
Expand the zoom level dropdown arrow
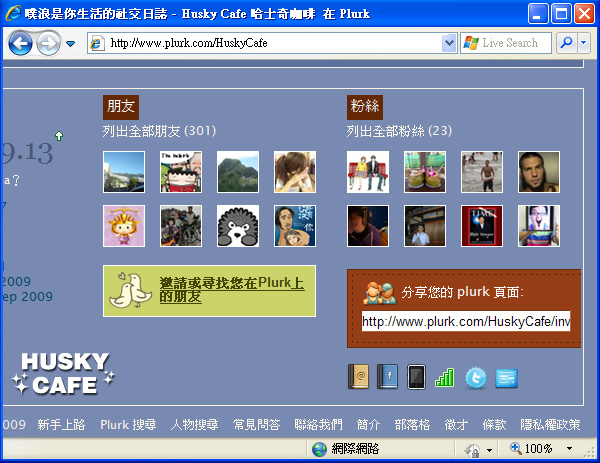pyautogui.click(x=569, y=448)
